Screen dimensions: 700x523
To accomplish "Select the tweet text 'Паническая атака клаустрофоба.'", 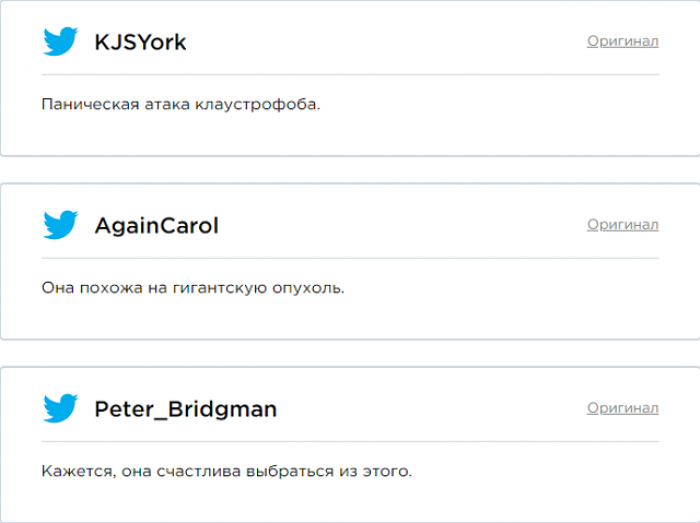I will pos(181,104).
